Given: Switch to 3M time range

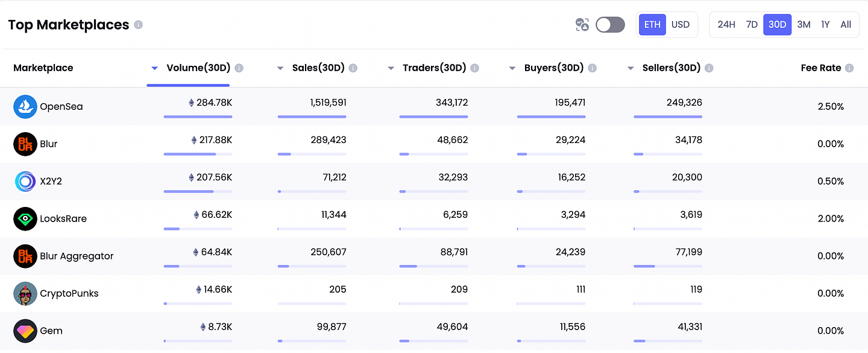Looking at the screenshot, I should [804, 25].
